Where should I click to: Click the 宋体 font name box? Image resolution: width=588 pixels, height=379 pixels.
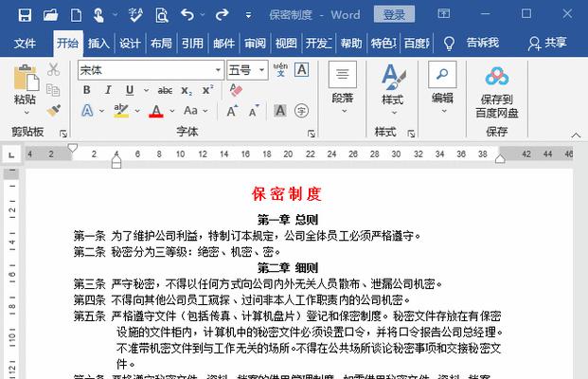click(146, 70)
